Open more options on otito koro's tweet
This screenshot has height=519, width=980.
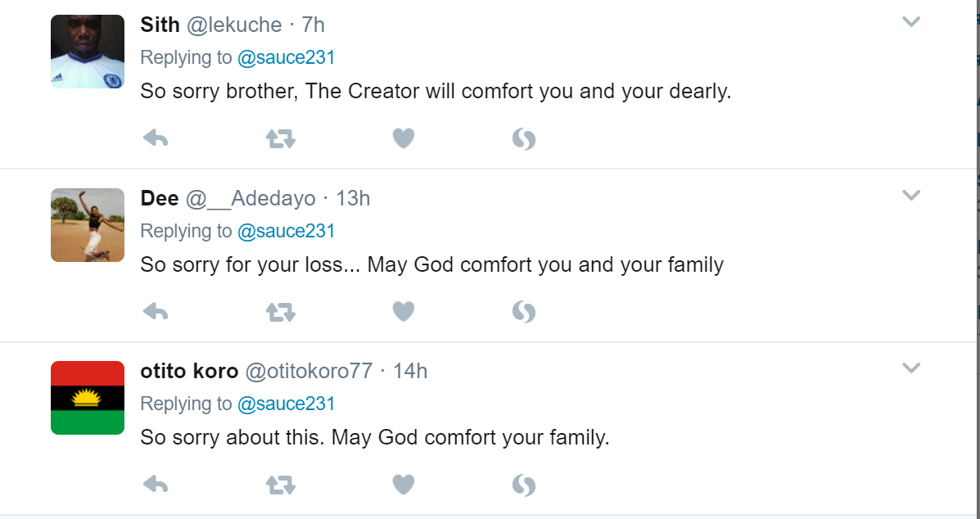tap(911, 368)
